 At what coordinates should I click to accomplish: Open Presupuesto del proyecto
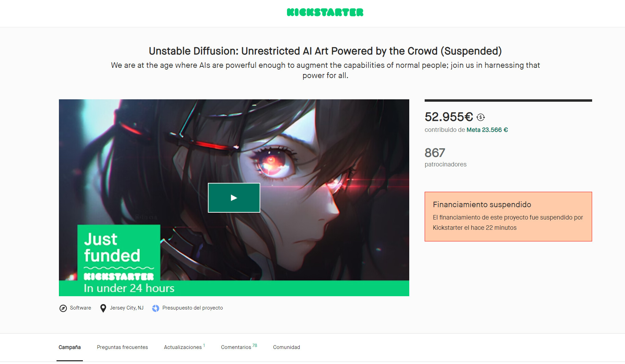point(192,308)
